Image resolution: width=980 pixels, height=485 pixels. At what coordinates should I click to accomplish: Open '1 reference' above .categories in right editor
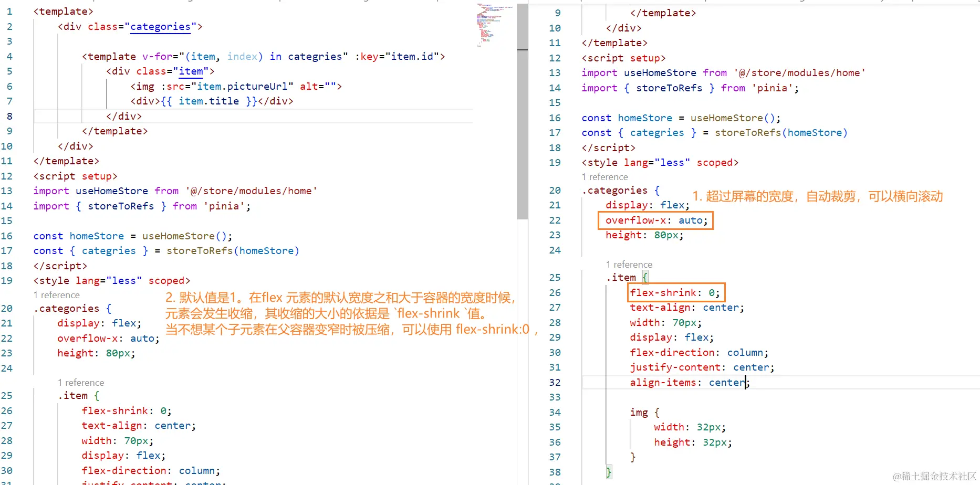[605, 177]
